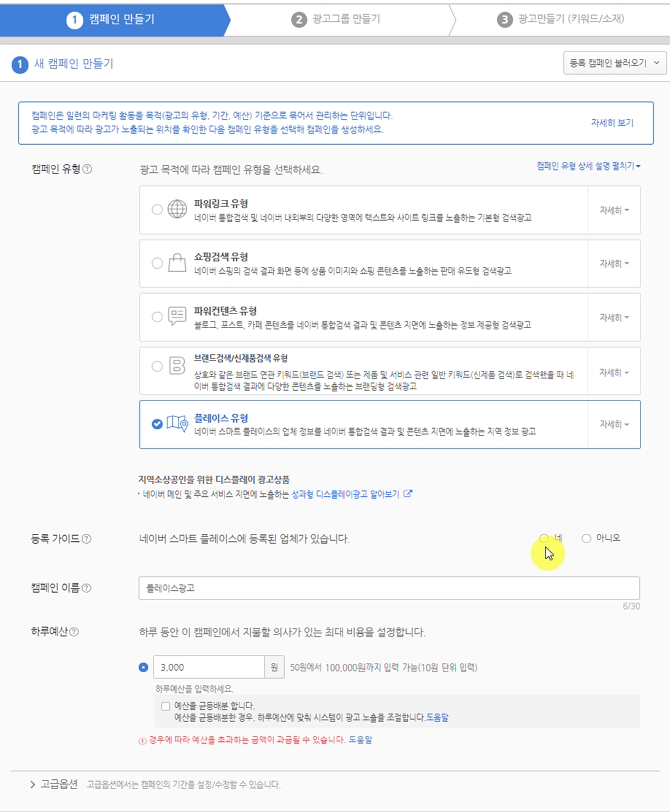
Task: Expand 캠페인 유형 상세 설명 펼치기
Action: (589, 166)
